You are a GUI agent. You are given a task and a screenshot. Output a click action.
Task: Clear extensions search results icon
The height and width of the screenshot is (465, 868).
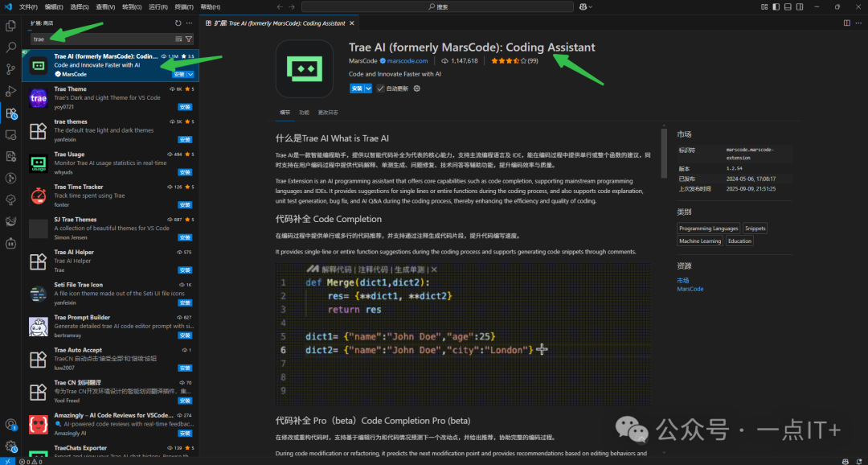point(178,39)
